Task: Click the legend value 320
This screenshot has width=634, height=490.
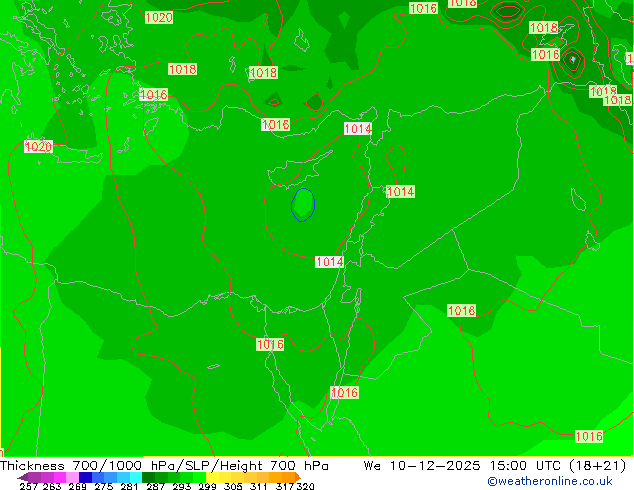Action: click(x=305, y=486)
